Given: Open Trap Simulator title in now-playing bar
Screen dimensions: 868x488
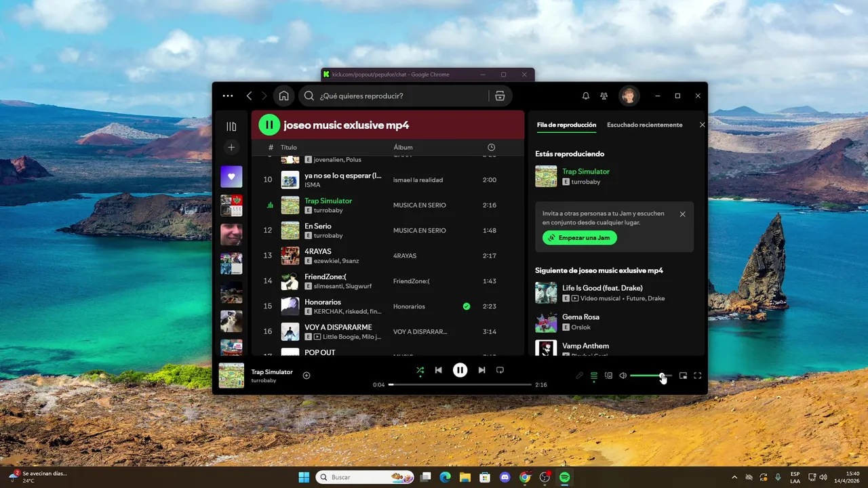Looking at the screenshot, I should 272,372.
